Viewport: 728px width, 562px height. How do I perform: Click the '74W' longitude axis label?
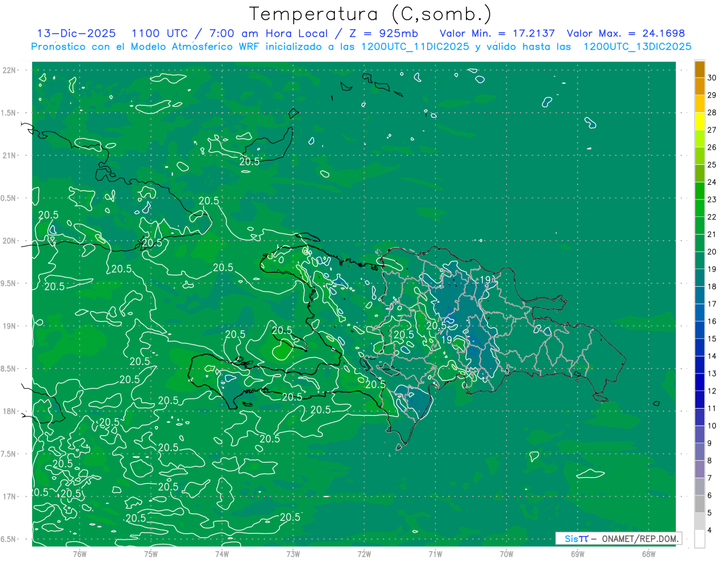point(221,553)
